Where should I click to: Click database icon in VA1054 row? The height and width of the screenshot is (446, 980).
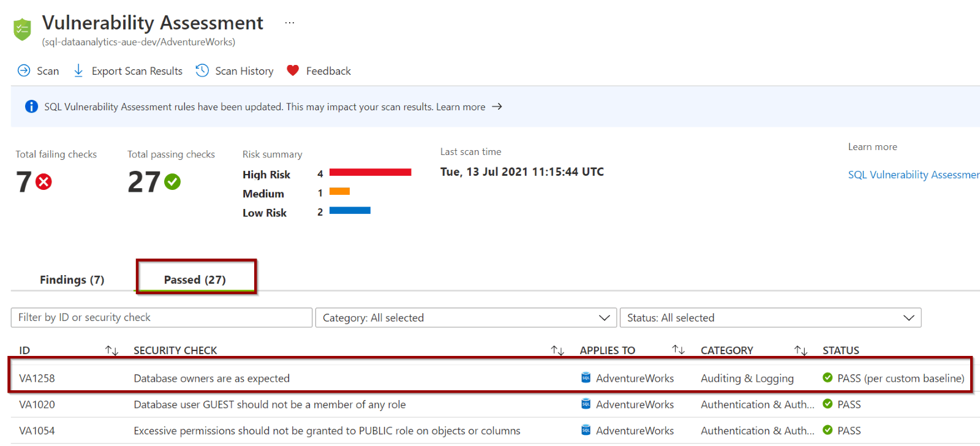click(586, 431)
